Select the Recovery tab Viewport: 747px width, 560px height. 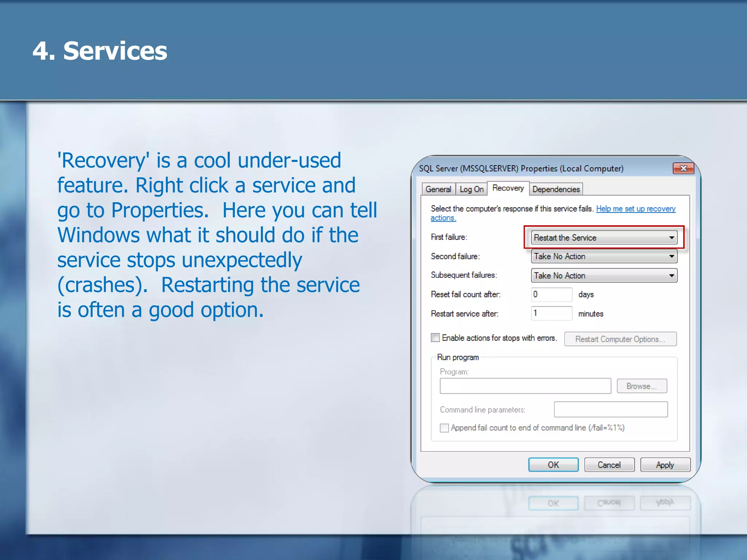pos(508,188)
